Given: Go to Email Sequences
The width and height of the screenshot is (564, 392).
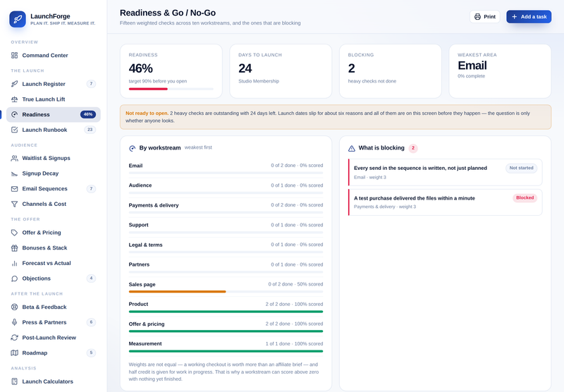Looking at the screenshot, I should (x=54, y=189).
